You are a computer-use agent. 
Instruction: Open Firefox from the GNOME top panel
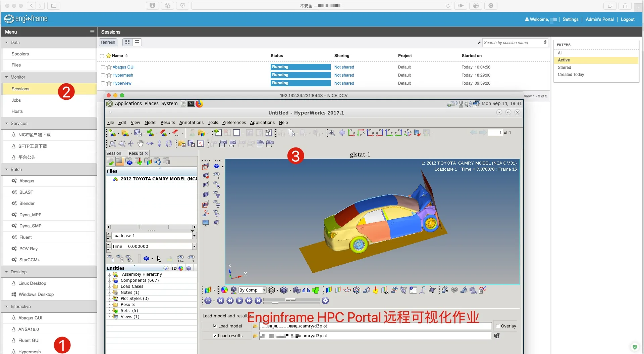pos(199,104)
